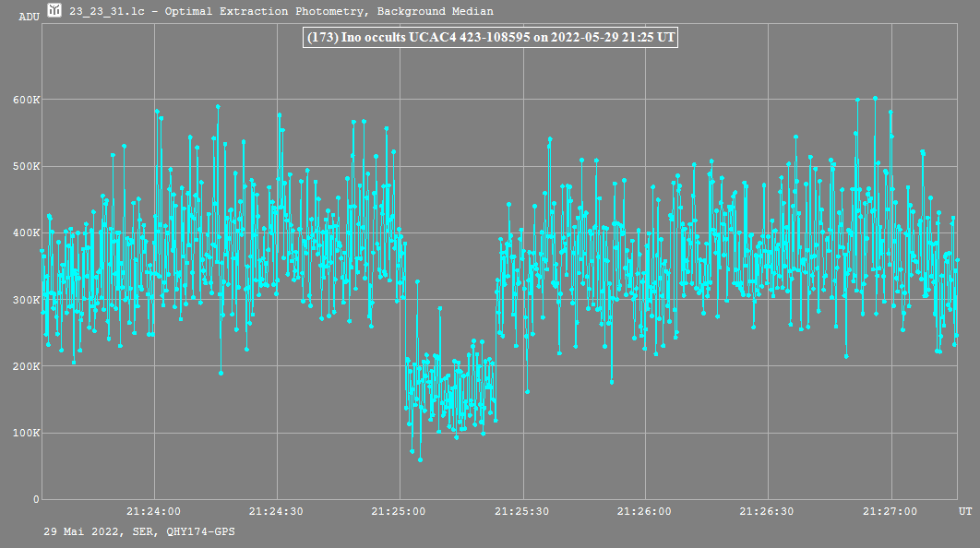Image resolution: width=980 pixels, height=548 pixels.
Task: Select the 21:25:30 time axis label
Action: (521, 511)
